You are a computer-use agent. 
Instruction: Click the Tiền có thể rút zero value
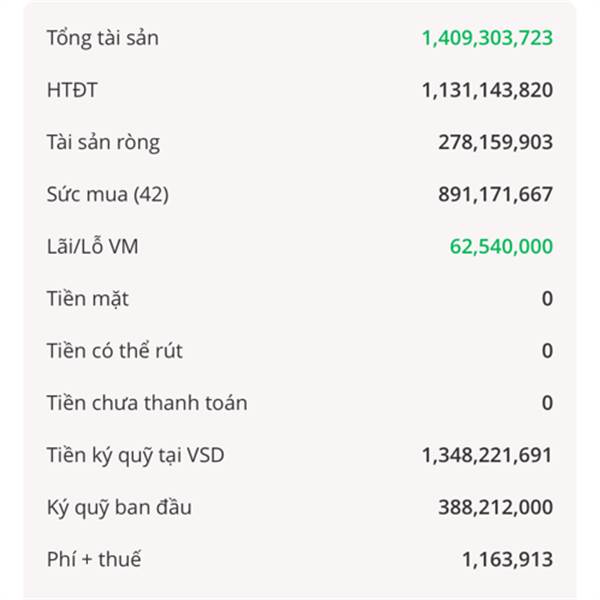pyautogui.click(x=547, y=351)
